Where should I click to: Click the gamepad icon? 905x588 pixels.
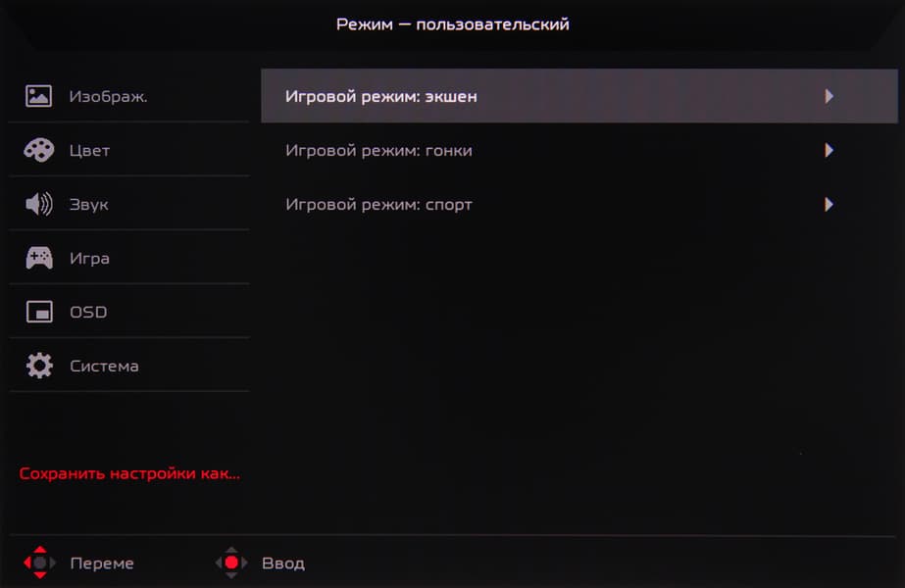coord(38,258)
